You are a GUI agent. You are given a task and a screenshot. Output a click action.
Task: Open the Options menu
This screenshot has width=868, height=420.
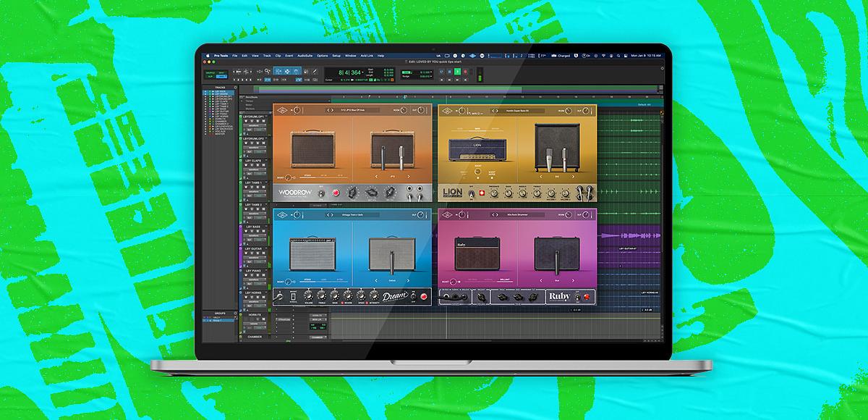point(322,56)
